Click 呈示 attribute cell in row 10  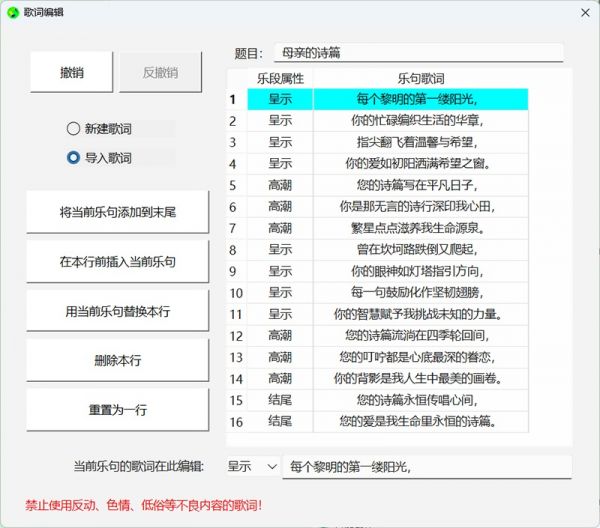(280, 293)
